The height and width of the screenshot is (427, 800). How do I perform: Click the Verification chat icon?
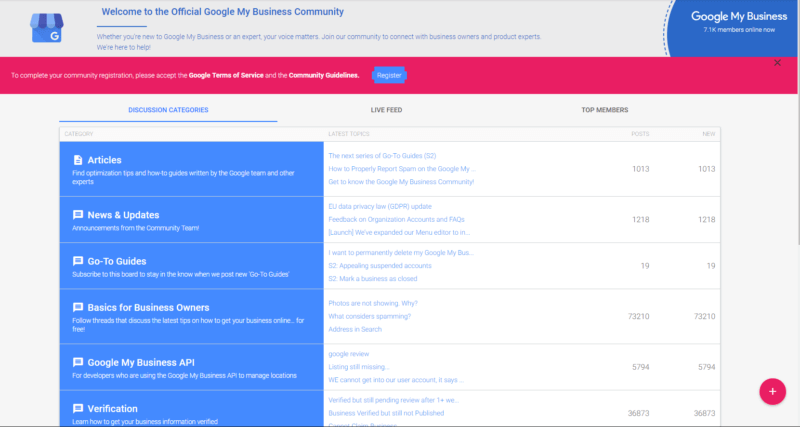pyautogui.click(x=78, y=409)
